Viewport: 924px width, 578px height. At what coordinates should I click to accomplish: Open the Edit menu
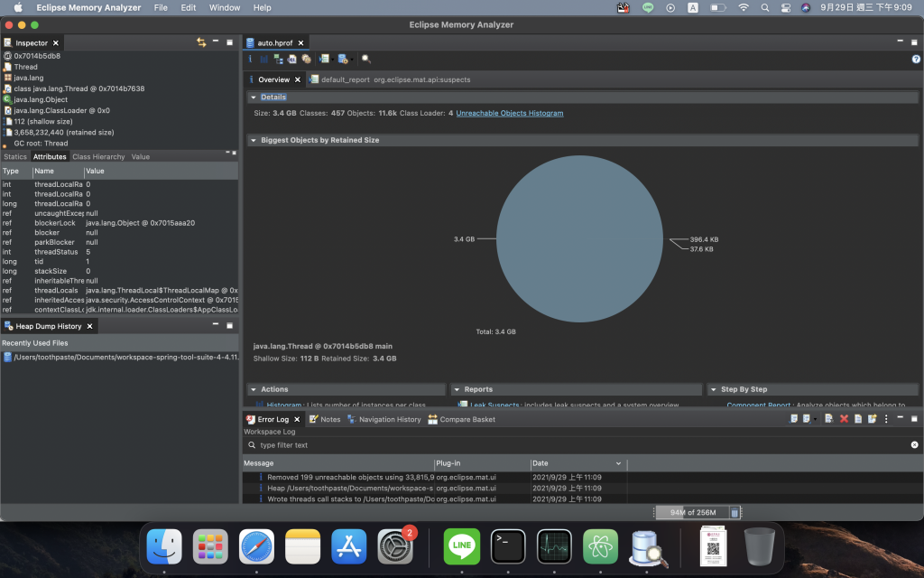tap(189, 7)
